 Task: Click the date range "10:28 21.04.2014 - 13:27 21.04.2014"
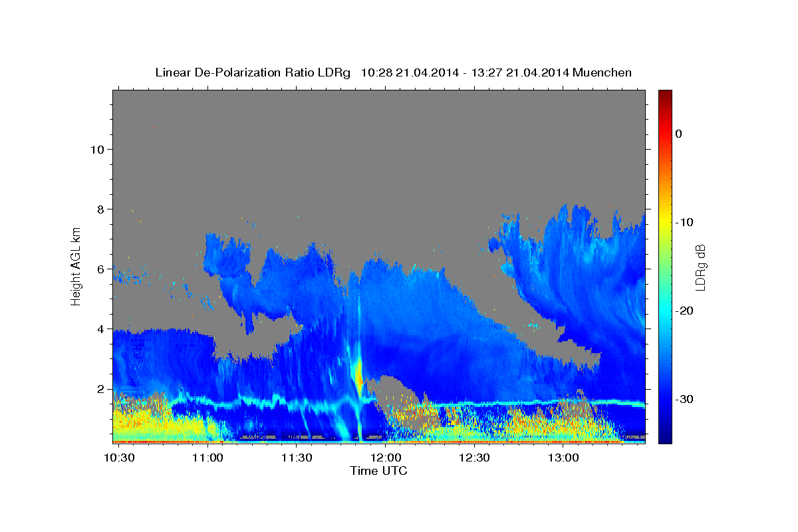coord(464,72)
